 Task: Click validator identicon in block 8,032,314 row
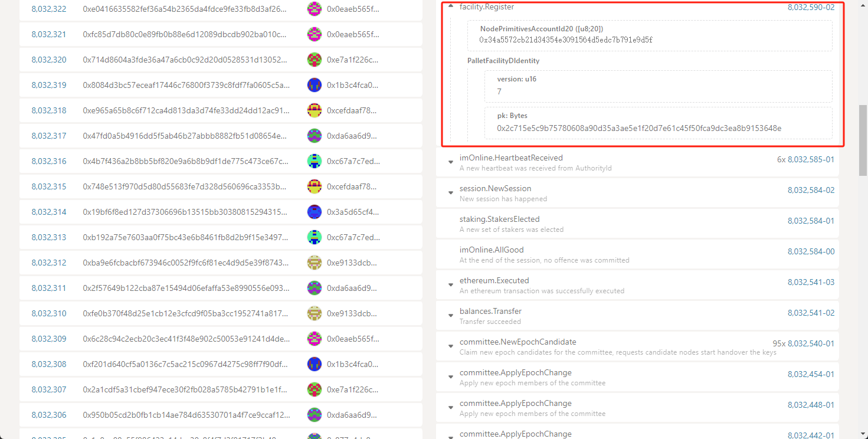tap(315, 212)
